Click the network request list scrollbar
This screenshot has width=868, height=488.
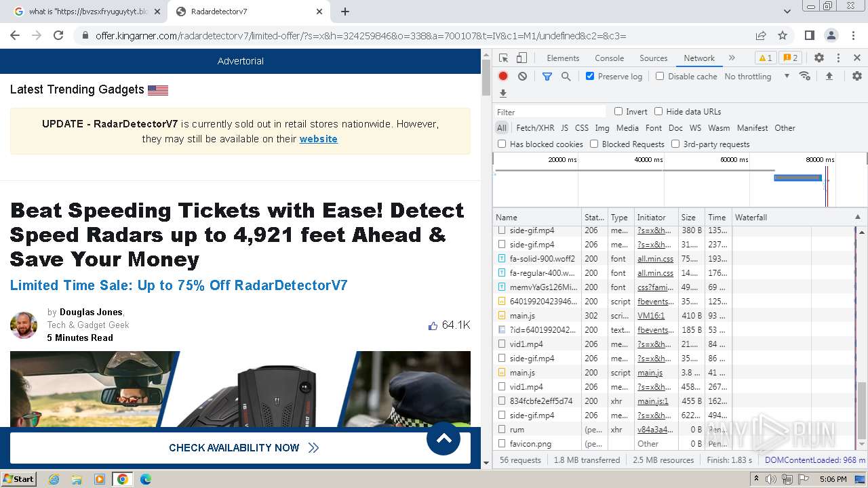862,409
